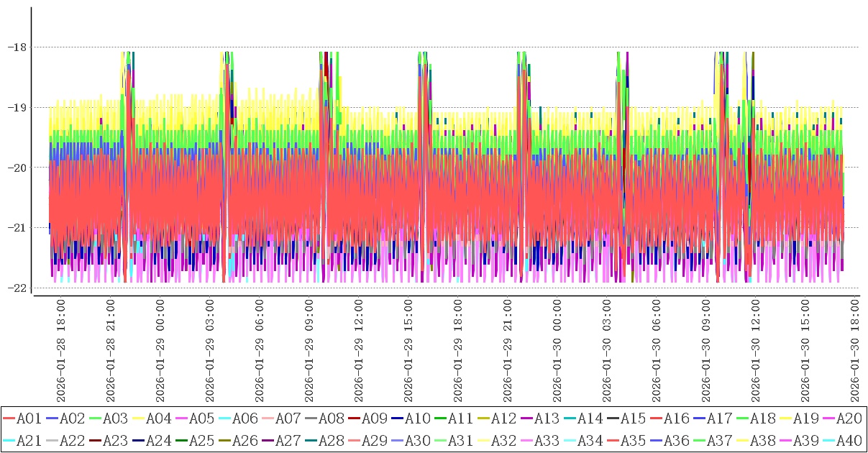868x453 pixels.
Task: Select the A21 cyan legend swatch
Action: click(x=9, y=439)
